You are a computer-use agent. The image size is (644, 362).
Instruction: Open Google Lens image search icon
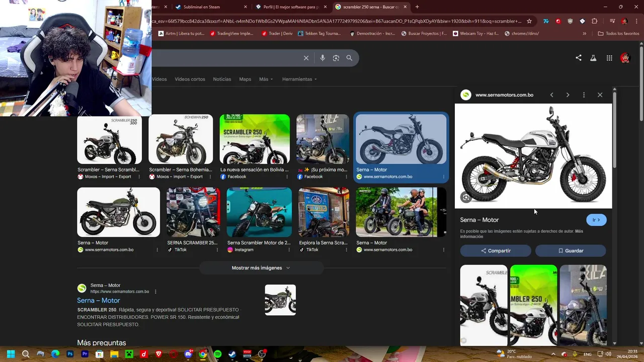pyautogui.click(x=336, y=58)
